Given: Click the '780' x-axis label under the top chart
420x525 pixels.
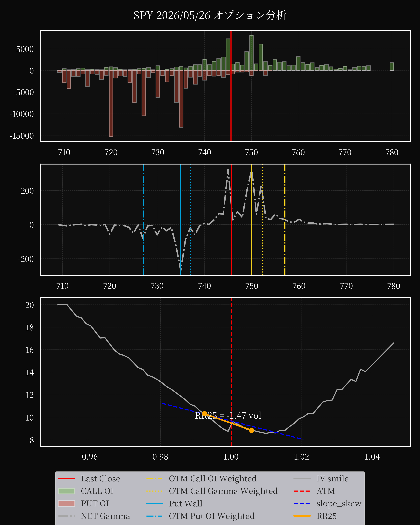Looking at the screenshot, I should click(x=392, y=152).
